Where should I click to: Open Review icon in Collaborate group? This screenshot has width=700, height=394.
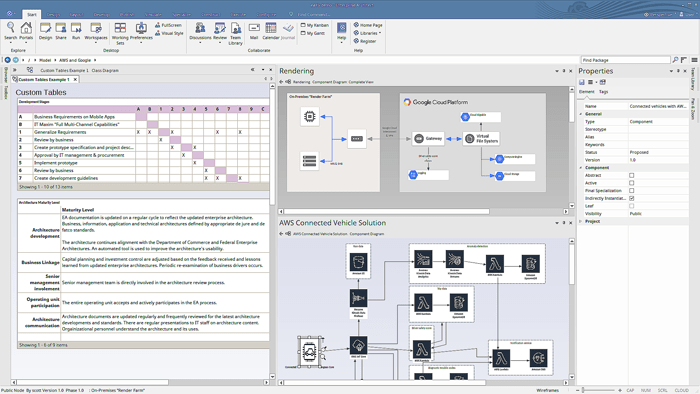[220, 28]
